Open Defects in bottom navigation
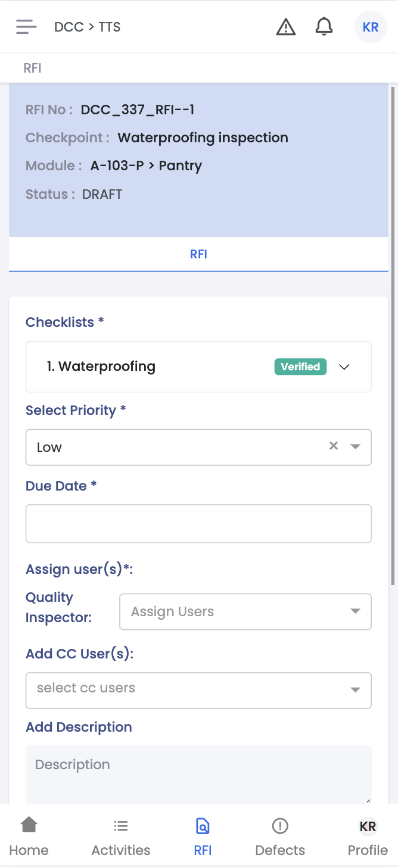This screenshot has height=868, width=398. [x=280, y=836]
